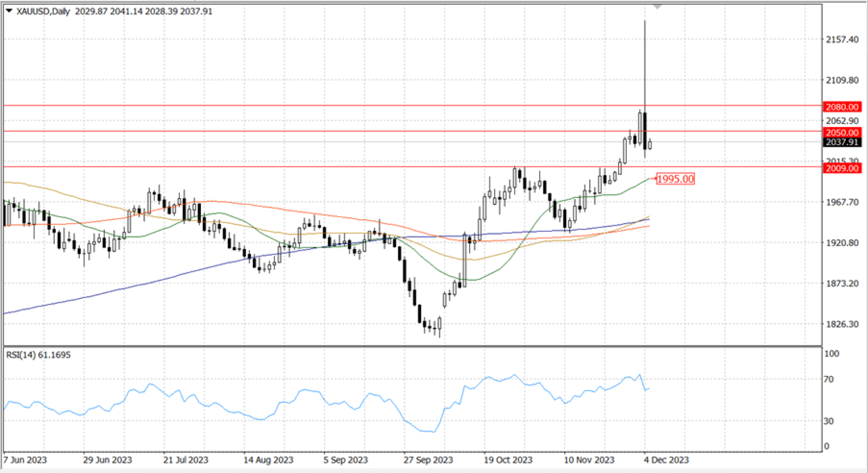Image resolution: width=868 pixels, height=473 pixels.
Task: Click the 1995.00 boxed price annotation
Action: (x=675, y=179)
